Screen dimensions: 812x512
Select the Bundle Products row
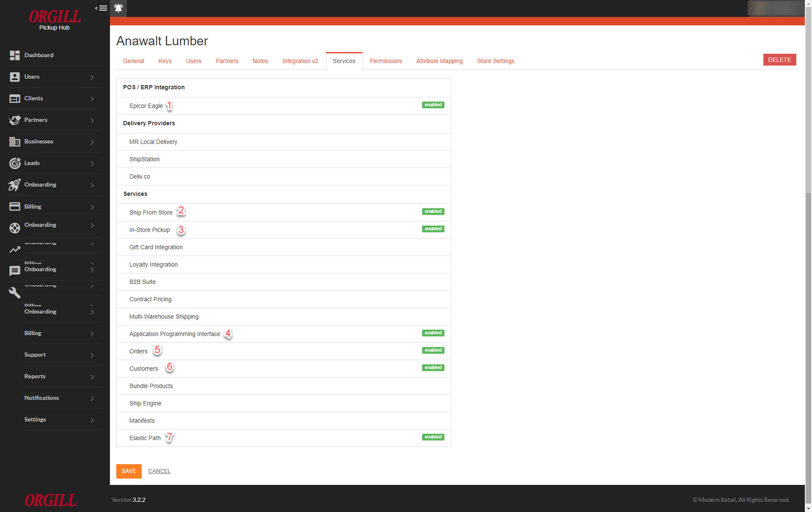(x=284, y=386)
